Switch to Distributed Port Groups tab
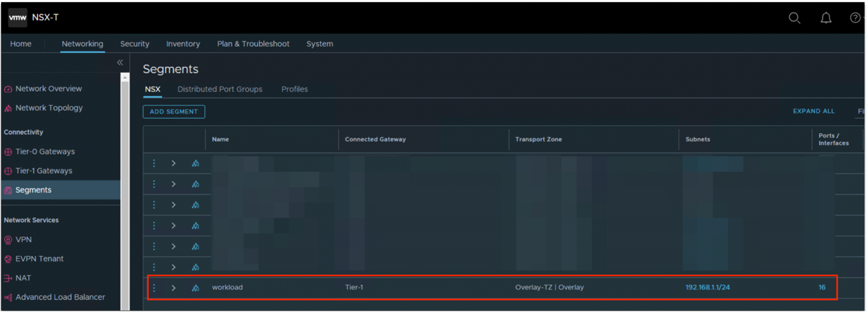This screenshot has width=868, height=314. [x=220, y=89]
